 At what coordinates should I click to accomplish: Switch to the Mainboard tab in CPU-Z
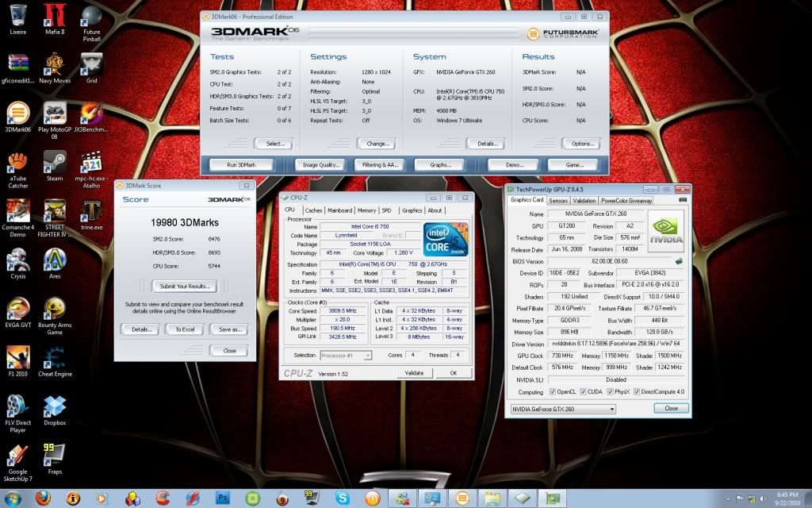(x=339, y=210)
